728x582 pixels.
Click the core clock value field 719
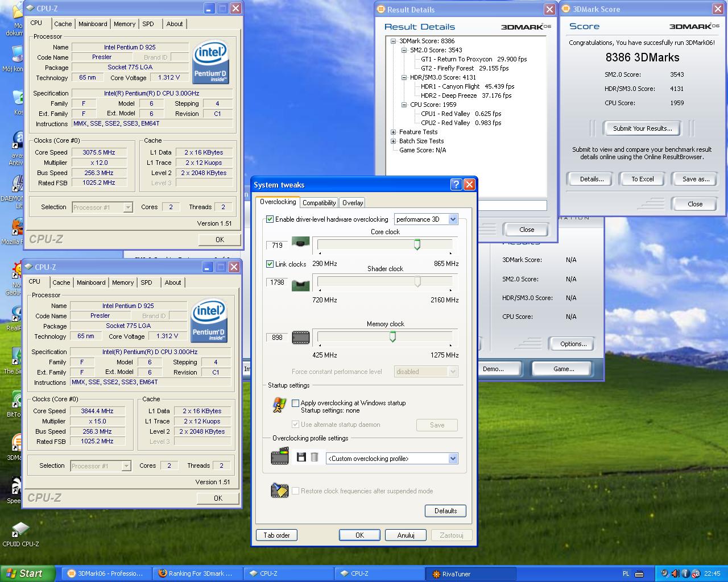click(x=278, y=246)
